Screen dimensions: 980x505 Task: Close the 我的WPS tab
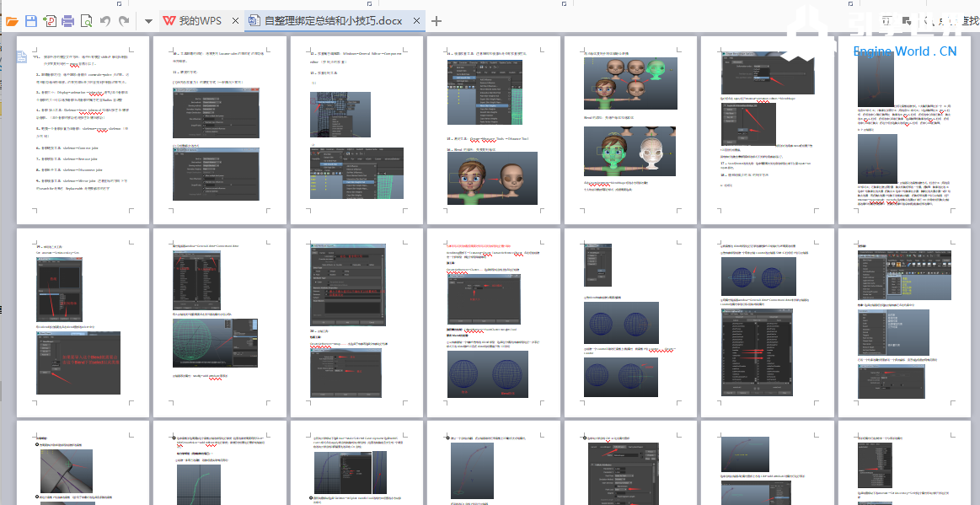236,20
